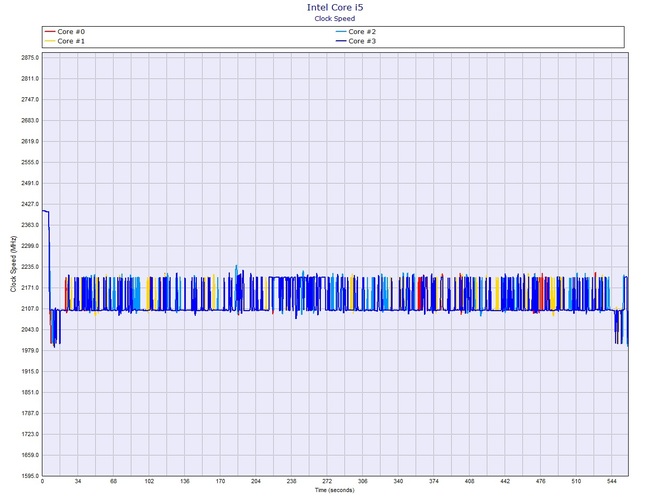
Task: Click the 442 time axis tick label
Action: coord(505,481)
